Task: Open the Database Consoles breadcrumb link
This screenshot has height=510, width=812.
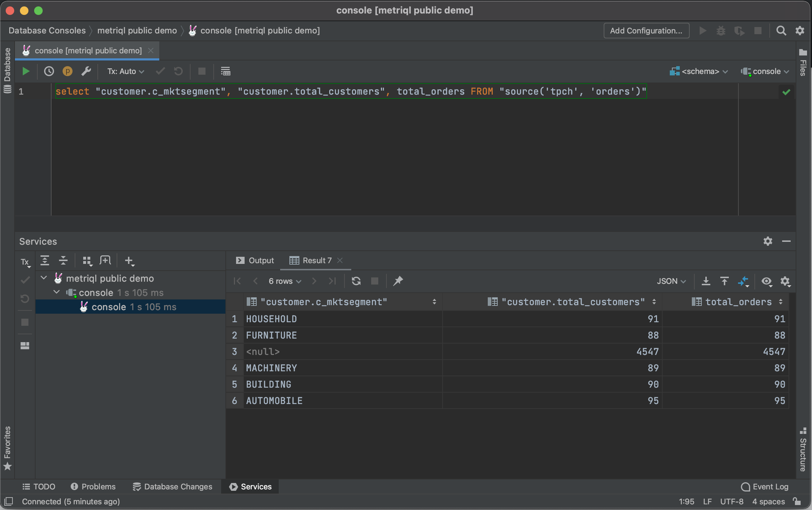Action: pyautogui.click(x=47, y=30)
